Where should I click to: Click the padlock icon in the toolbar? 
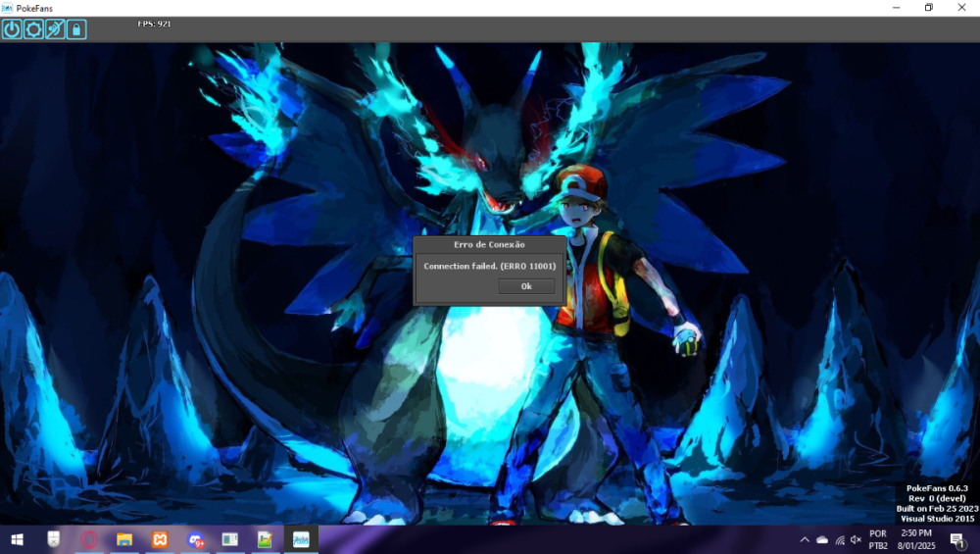(76, 29)
